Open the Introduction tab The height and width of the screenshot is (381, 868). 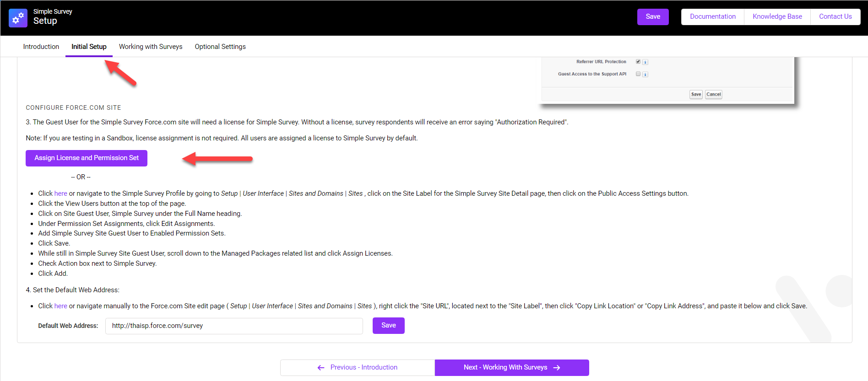[x=41, y=47]
